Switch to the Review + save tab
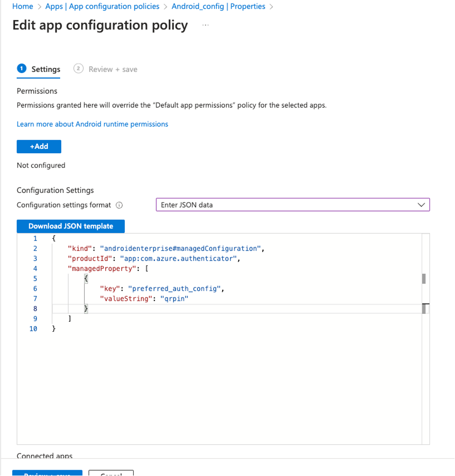This screenshot has width=455, height=476. pyautogui.click(x=112, y=69)
